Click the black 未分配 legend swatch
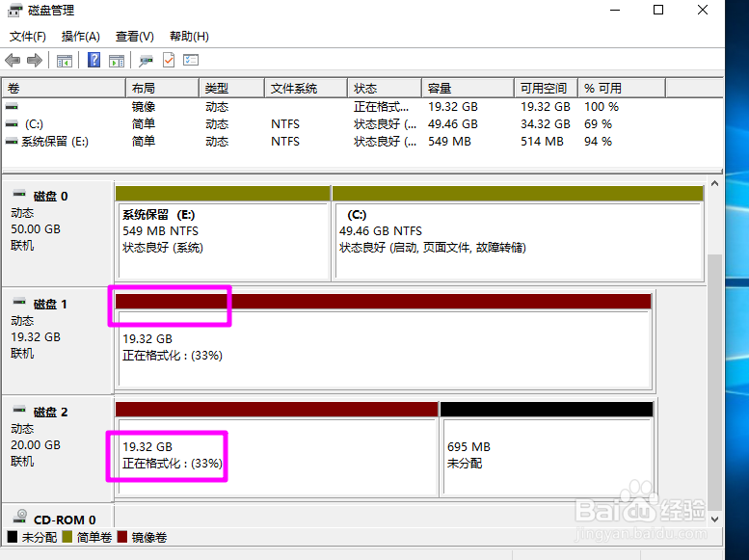 tap(13, 537)
